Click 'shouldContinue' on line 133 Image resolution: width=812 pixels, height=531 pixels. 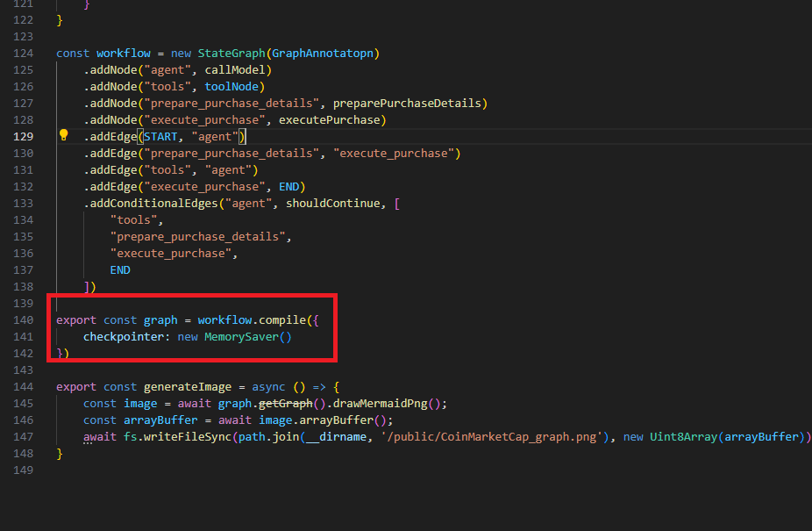click(333, 204)
